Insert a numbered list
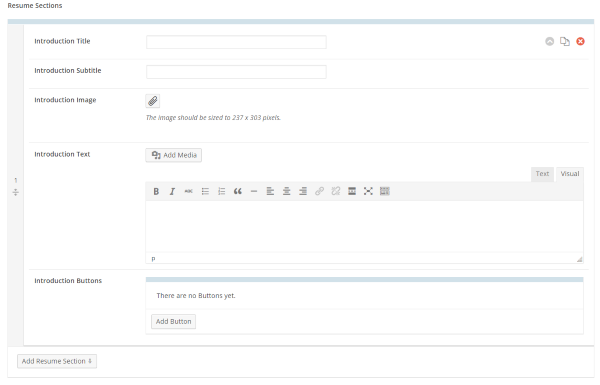Screen dimensions: 600x385 (221, 191)
